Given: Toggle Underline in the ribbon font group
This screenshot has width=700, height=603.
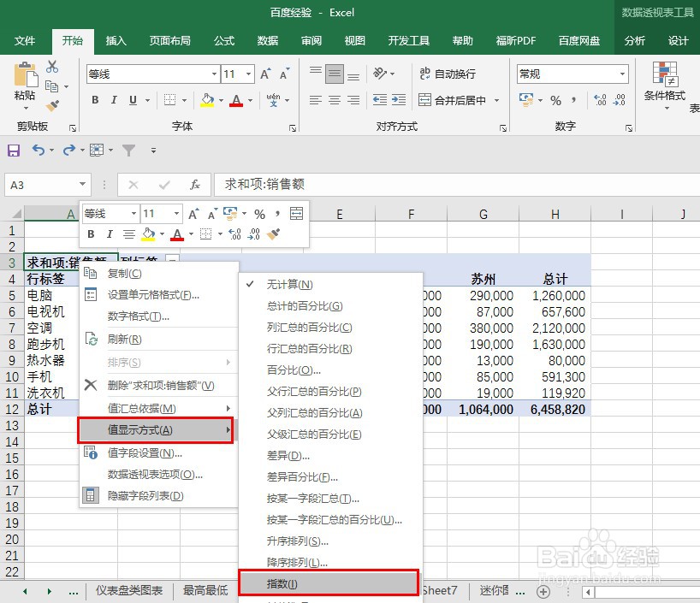Looking at the screenshot, I should (133, 100).
